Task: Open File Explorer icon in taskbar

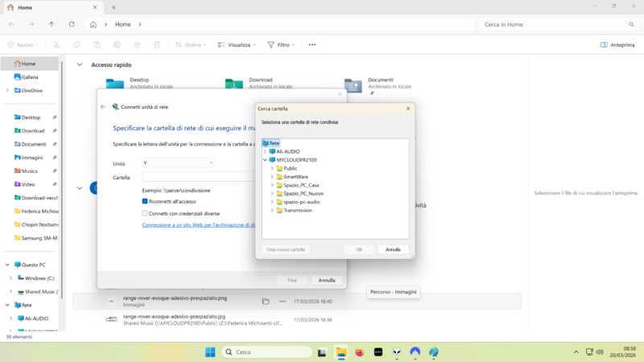Action: pos(341,352)
